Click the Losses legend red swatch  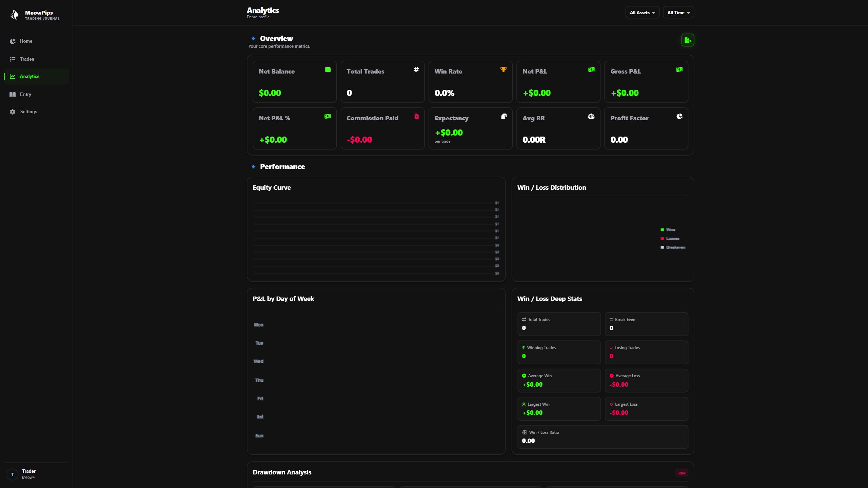click(x=662, y=239)
